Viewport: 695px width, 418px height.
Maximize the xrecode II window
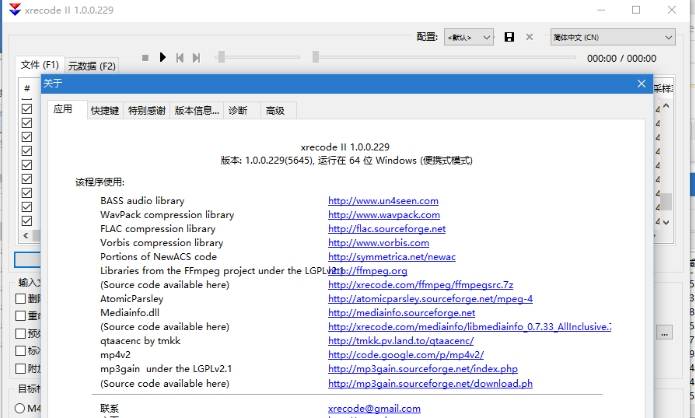(x=636, y=10)
